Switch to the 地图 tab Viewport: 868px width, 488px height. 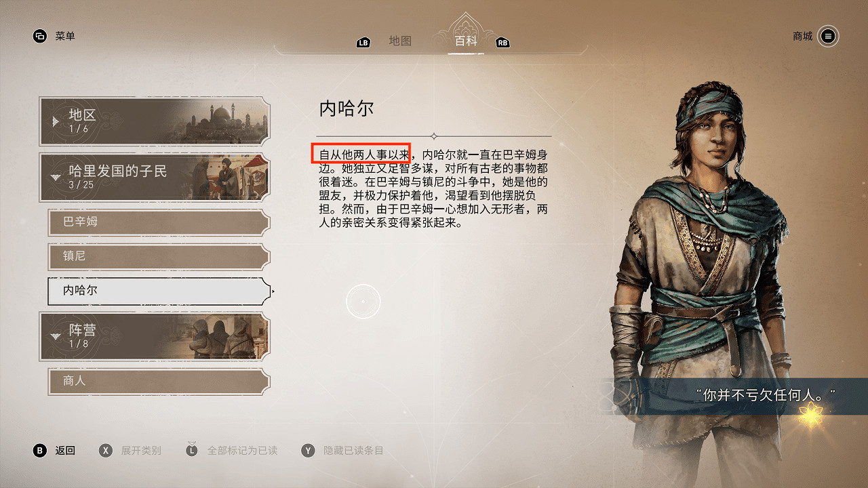pos(400,41)
